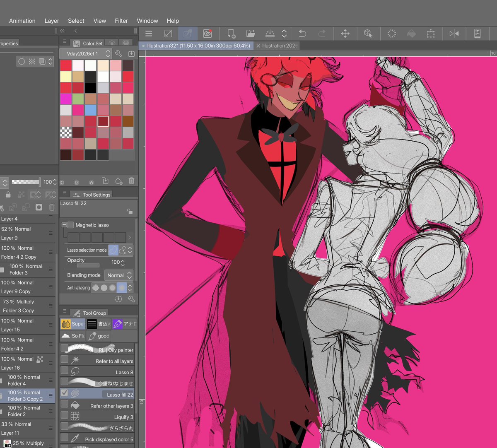
Task: Open the Lasso selection mode stepper dropdown
Action: [130, 250]
